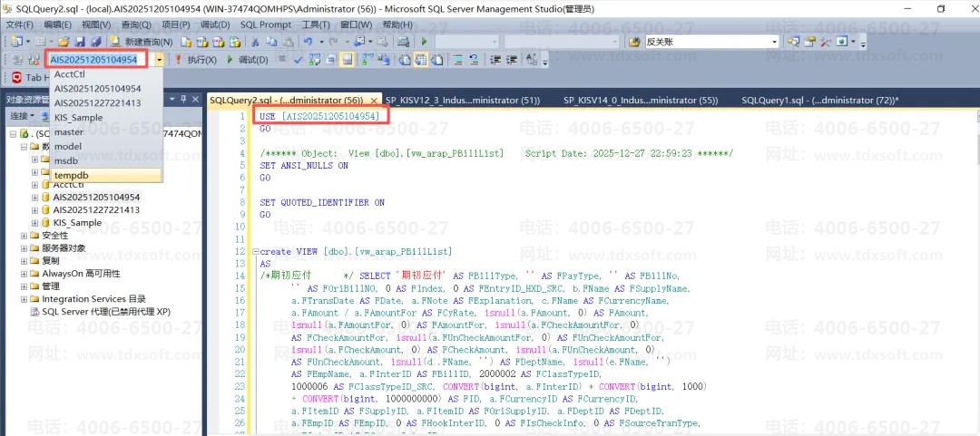
Task: Click the Toolbox wrench icon
Action: [826, 41]
